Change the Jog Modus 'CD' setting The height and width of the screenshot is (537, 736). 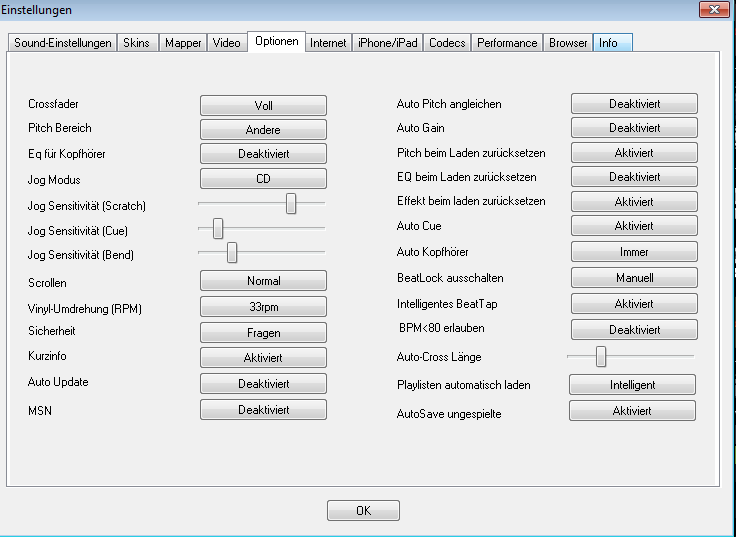[263, 179]
